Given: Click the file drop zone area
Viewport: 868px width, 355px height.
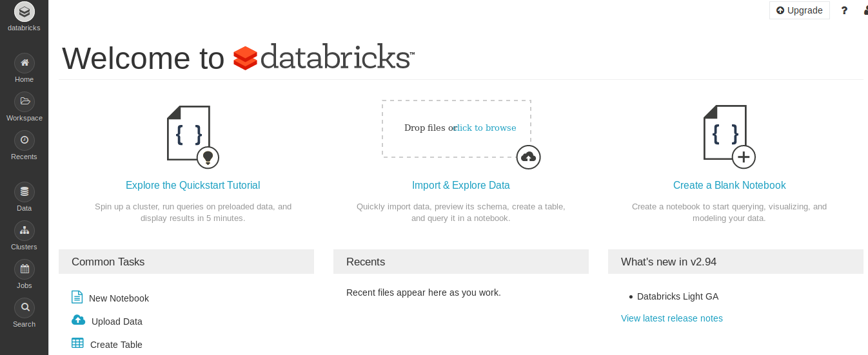Looking at the screenshot, I should [457, 129].
